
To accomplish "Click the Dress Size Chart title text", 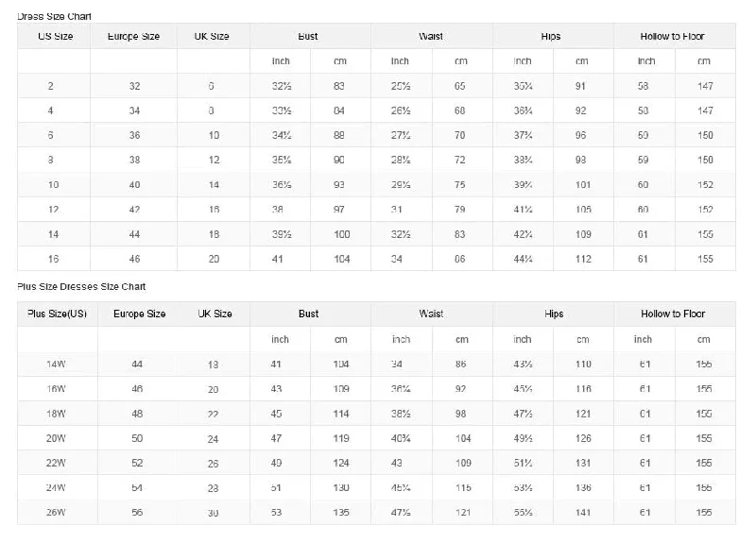I will (x=54, y=16).
